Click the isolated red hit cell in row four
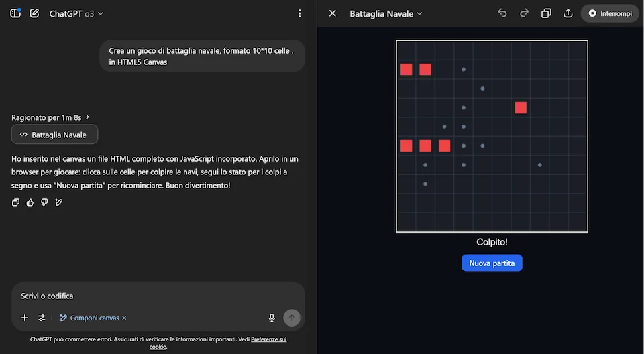The height and width of the screenshot is (354, 644). [521, 107]
